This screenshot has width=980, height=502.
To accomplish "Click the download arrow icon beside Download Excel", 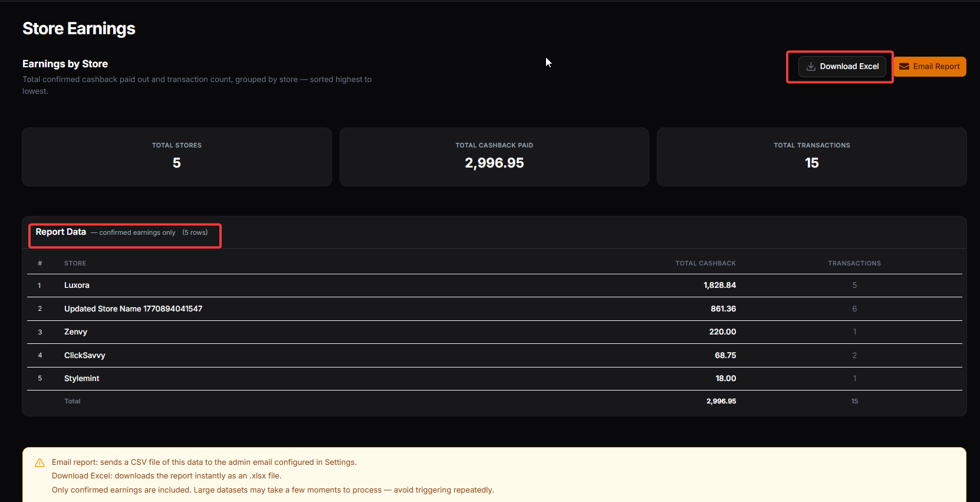I will [x=811, y=67].
